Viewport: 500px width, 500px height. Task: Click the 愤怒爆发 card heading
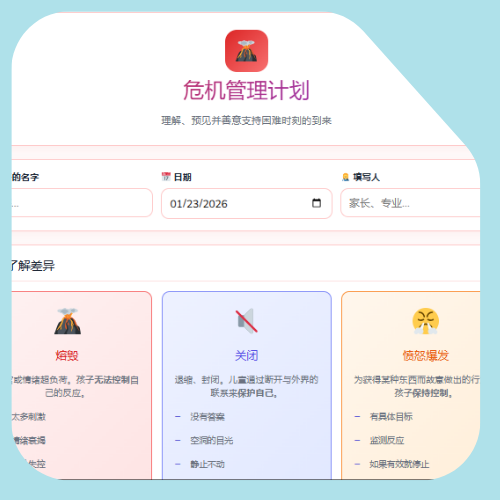pos(426,356)
